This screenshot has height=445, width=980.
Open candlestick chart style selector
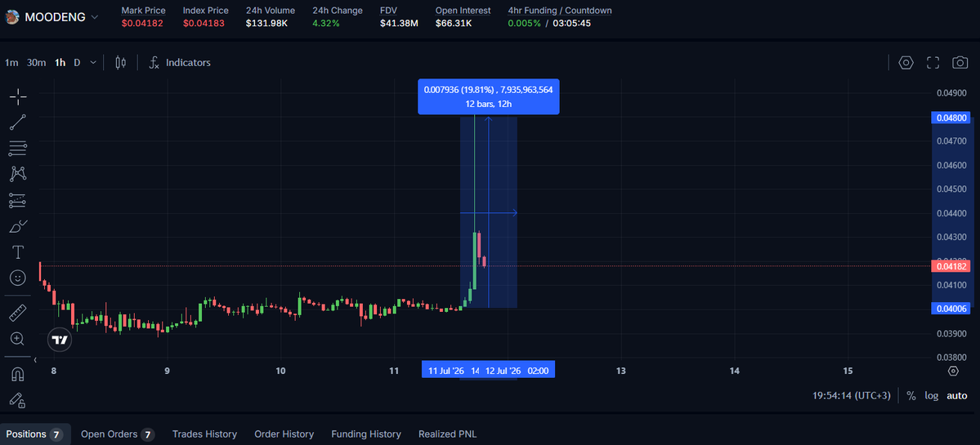121,62
